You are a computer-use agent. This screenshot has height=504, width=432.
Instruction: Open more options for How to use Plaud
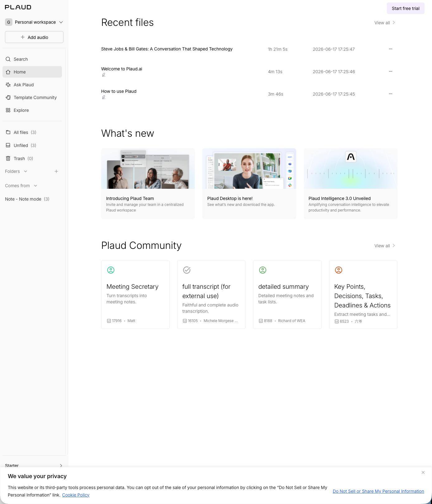pyautogui.click(x=391, y=94)
